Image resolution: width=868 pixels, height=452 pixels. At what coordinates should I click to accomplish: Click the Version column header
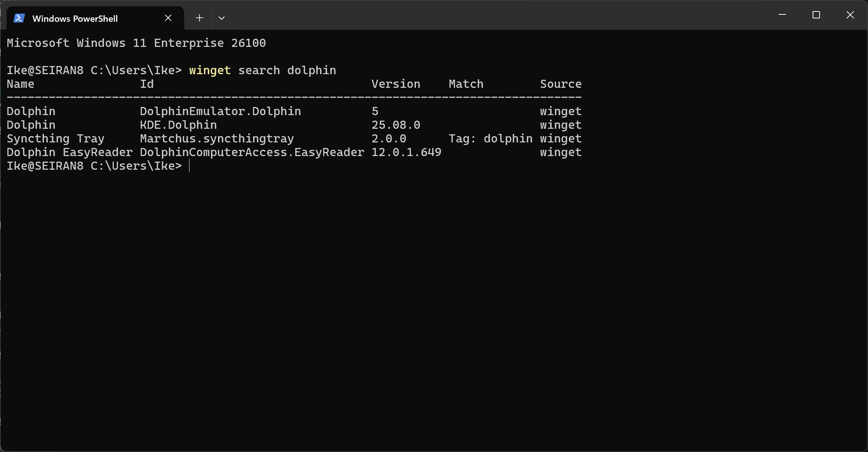[x=396, y=84]
